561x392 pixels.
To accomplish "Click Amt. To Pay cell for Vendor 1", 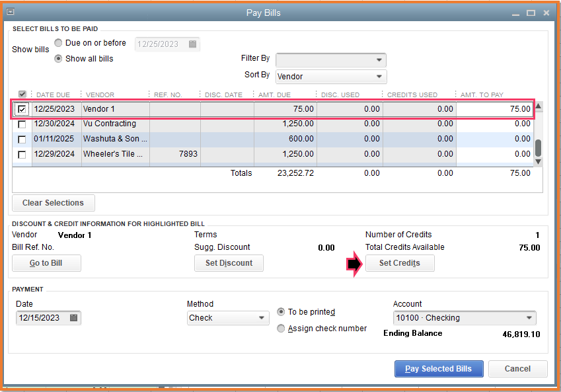I will (494, 109).
